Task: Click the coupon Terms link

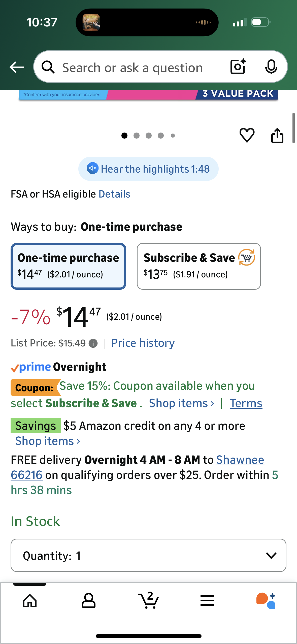Action: point(246,403)
